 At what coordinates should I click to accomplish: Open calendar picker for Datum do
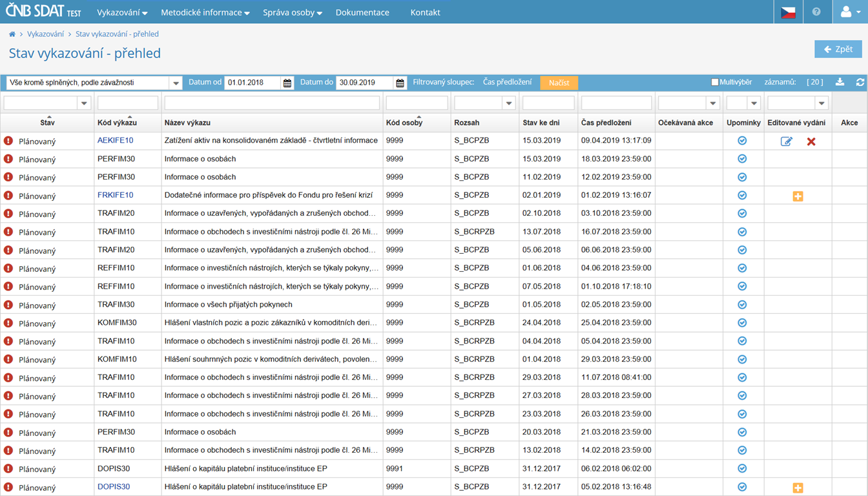tap(400, 83)
